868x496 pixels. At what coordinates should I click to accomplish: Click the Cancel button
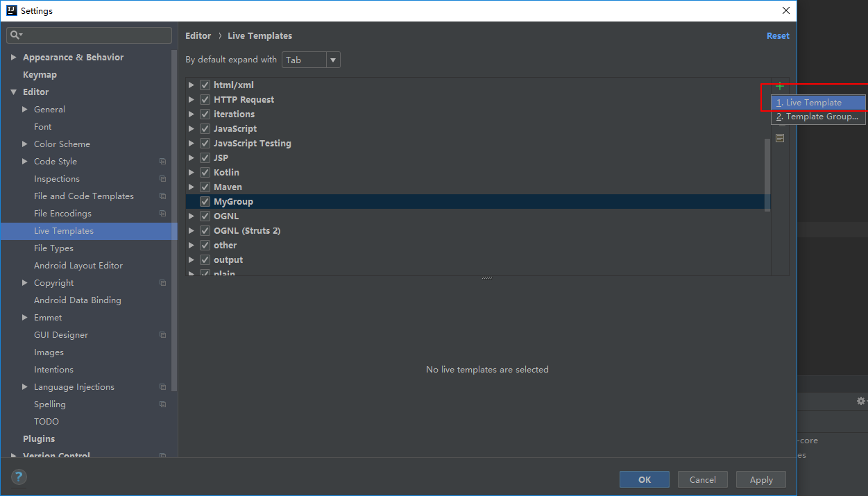[x=702, y=479]
